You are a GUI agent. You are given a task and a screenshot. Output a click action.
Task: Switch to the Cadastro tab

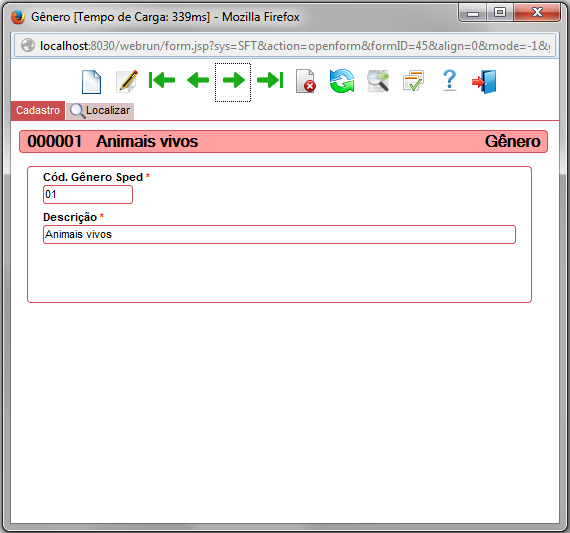click(x=38, y=110)
